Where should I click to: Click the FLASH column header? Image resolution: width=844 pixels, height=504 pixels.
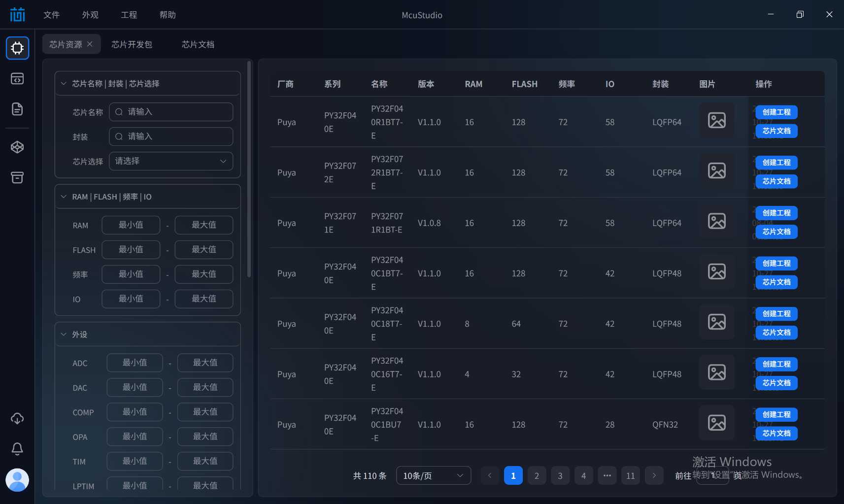point(525,84)
